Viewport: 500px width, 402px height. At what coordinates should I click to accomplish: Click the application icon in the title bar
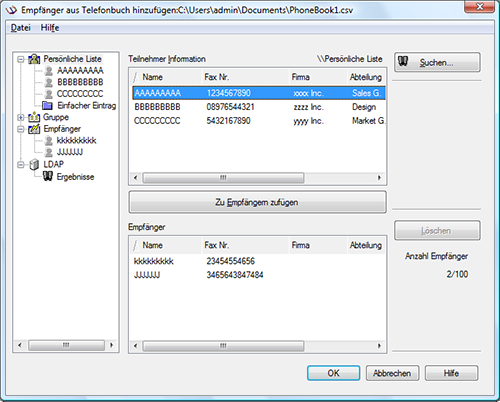[x=11, y=10]
